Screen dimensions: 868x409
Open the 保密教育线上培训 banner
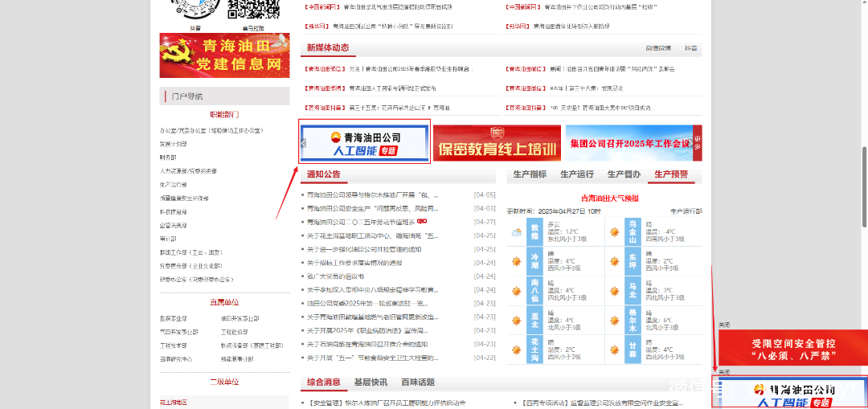click(497, 143)
